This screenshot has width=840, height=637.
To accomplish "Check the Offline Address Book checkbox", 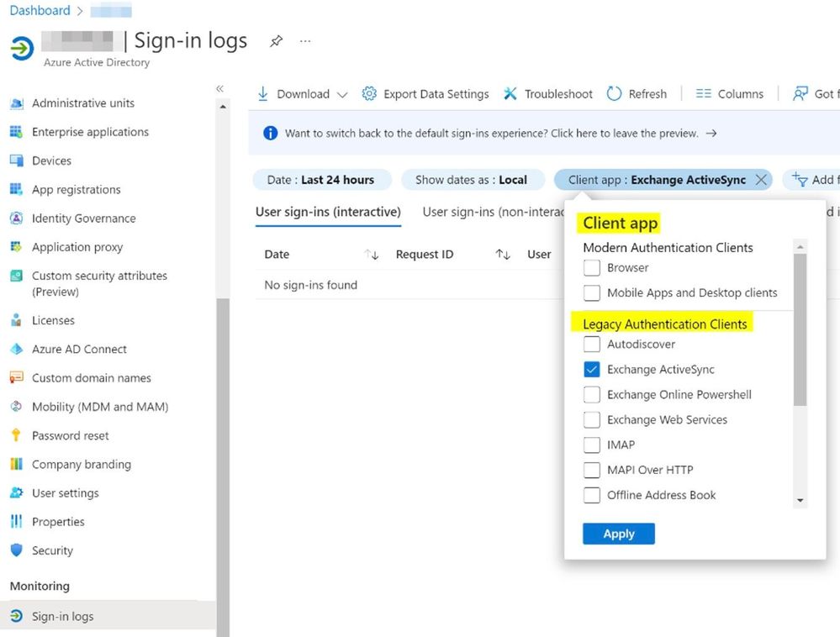I will tap(591, 495).
